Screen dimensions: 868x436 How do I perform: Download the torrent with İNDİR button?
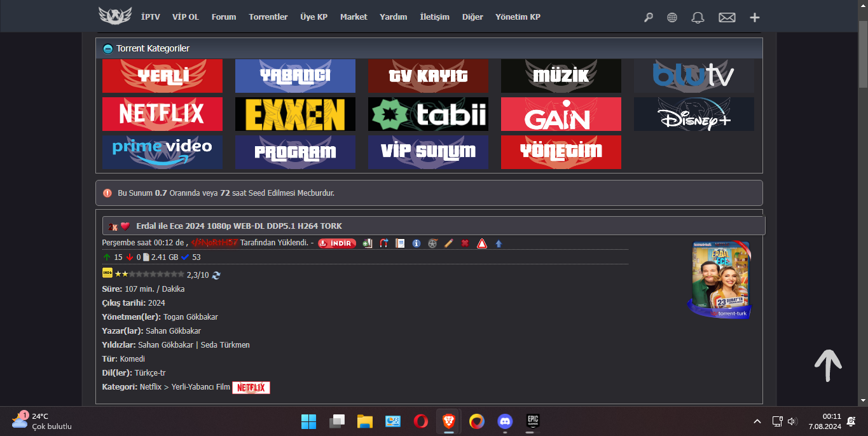(x=337, y=243)
